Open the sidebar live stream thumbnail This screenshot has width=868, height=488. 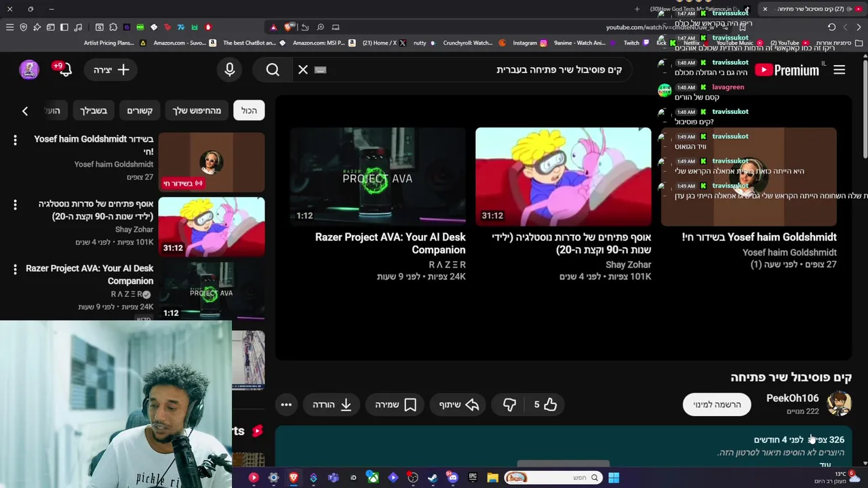(x=212, y=162)
